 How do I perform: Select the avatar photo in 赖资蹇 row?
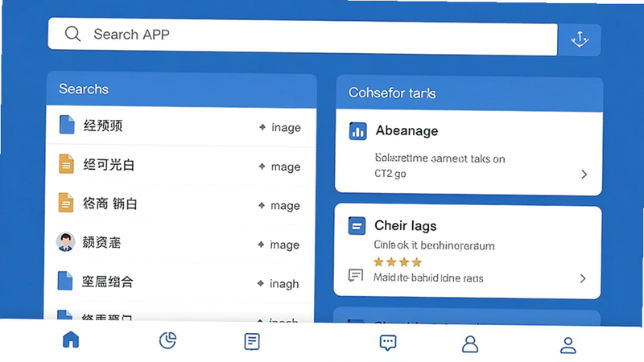click(x=66, y=242)
